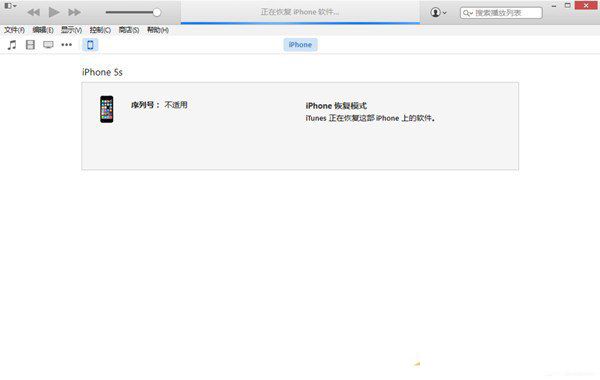
Task: Maximize the iTunes window
Action: [568, 5]
